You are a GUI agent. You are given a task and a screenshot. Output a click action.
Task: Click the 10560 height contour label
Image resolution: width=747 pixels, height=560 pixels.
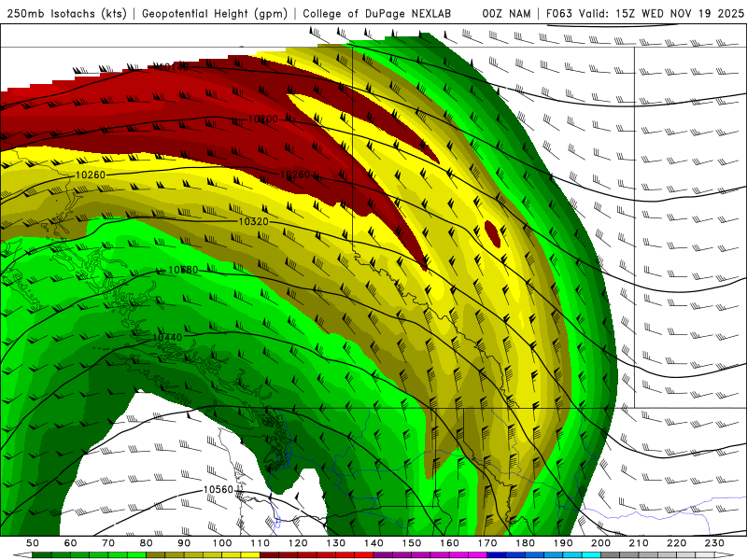218,489
